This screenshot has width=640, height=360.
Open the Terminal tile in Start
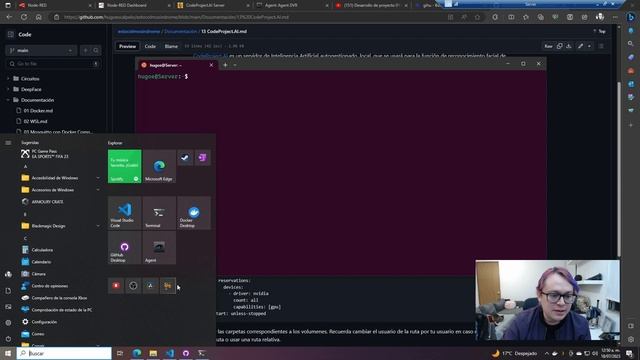pyautogui.click(x=159, y=213)
